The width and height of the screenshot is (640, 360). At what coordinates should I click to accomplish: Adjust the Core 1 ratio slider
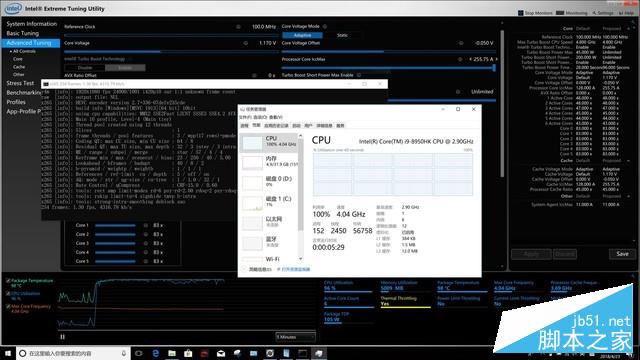point(115,225)
